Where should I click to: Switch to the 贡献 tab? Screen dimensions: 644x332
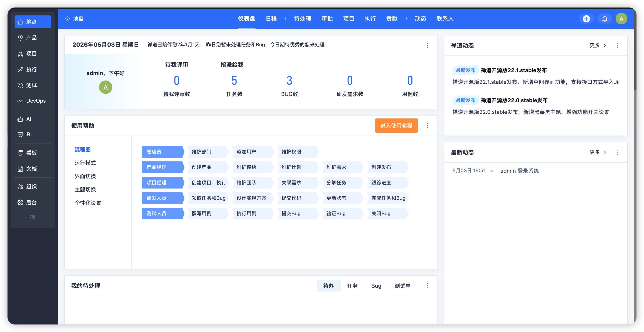tap(392, 19)
